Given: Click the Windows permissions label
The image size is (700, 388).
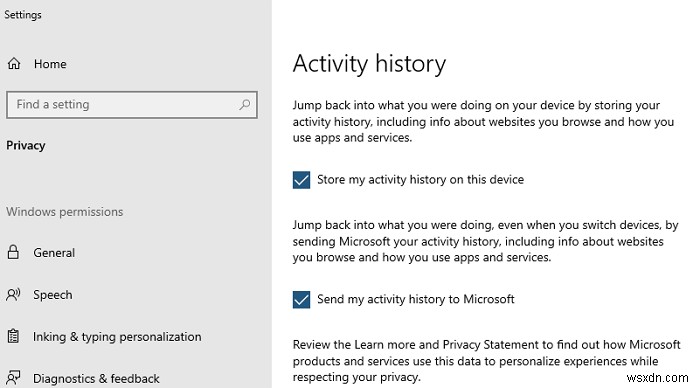Looking at the screenshot, I should [x=65, y=212].
